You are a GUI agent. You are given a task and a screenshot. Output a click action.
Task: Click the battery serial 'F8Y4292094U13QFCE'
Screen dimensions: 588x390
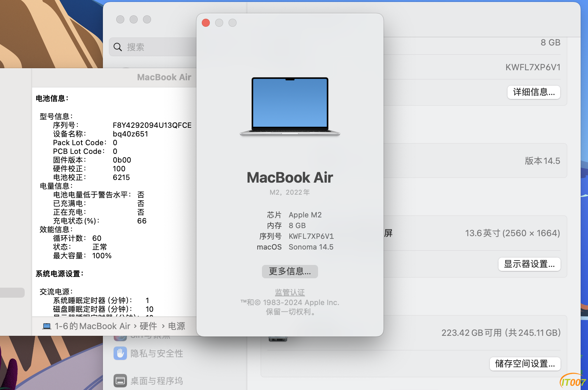click(x=152, y=125)
